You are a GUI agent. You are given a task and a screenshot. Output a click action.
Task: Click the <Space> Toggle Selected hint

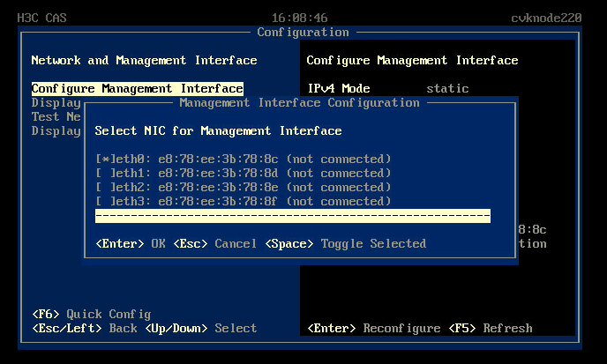click(345, 243)
